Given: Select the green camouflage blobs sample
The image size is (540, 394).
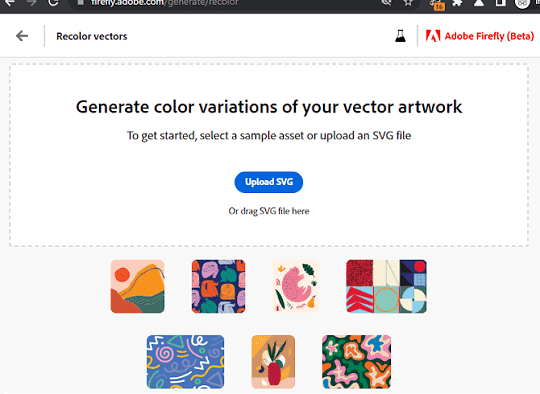Looking at the screenshot, I should click(356, 362).
